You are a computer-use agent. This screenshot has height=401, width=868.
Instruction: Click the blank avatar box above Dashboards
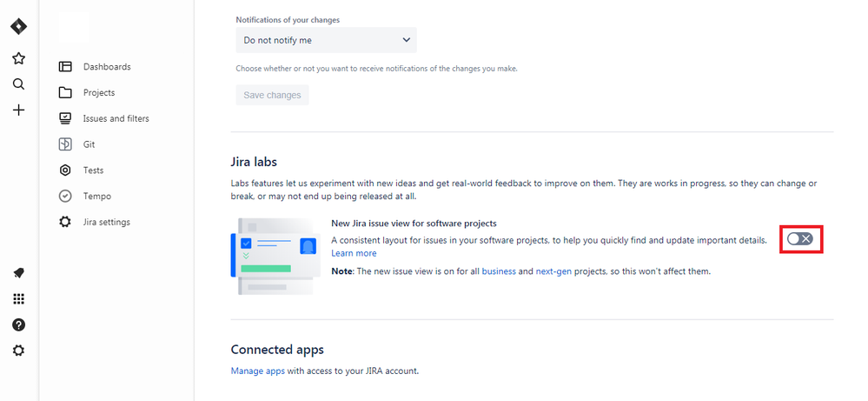tap(73, 27)
